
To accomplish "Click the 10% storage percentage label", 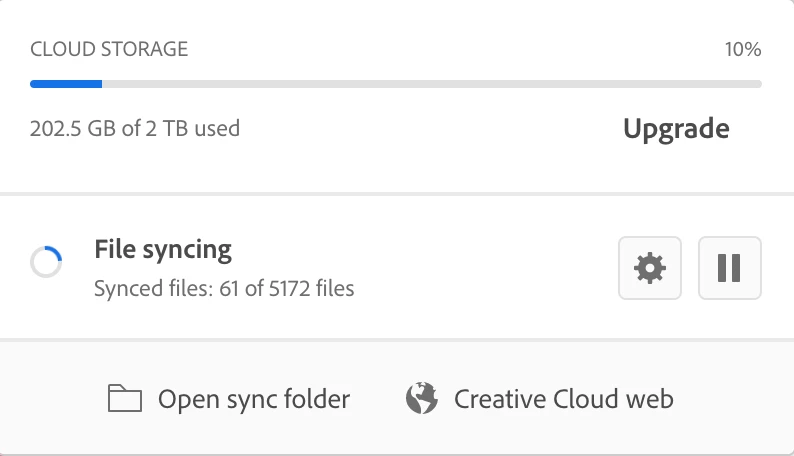I will [743, 48].
